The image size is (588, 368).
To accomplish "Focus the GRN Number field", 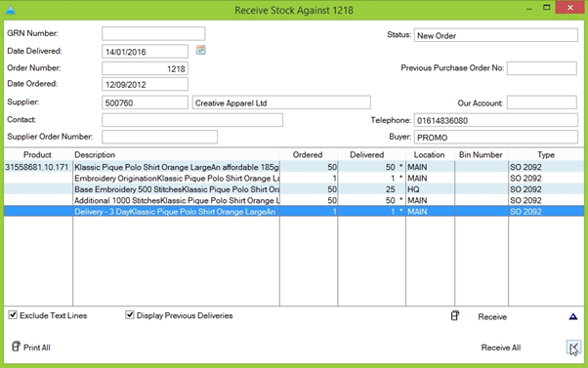I will (x=153, y=34).
